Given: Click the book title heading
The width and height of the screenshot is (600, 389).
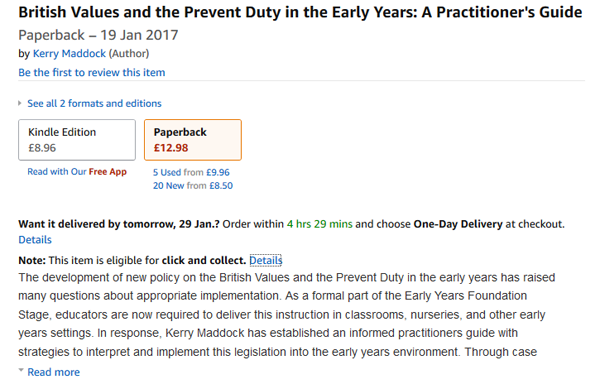Looking at the screenshot, I should click(300, 12).
